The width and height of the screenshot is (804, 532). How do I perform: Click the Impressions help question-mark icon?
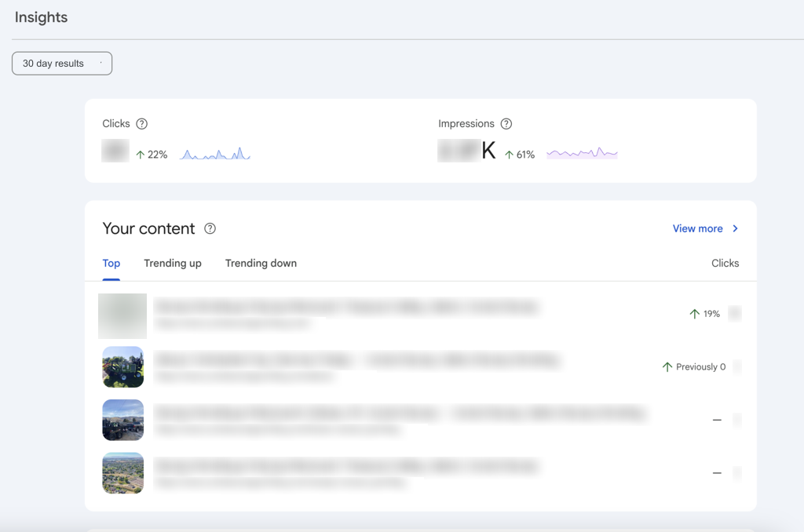pos(506,123)
